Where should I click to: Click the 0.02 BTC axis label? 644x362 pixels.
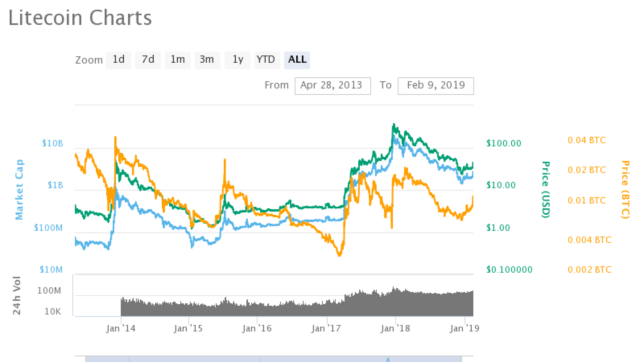(x=586, y=170)
